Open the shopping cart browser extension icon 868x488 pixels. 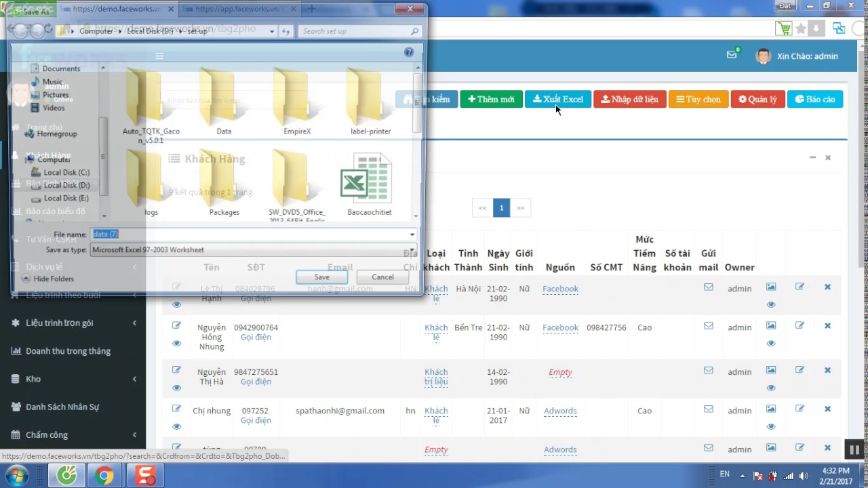point(784,28)
